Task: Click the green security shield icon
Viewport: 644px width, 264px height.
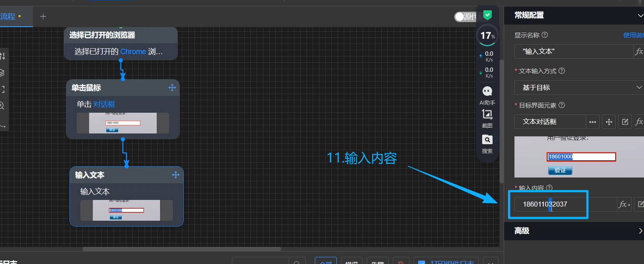Action: [x=487, y=15]
